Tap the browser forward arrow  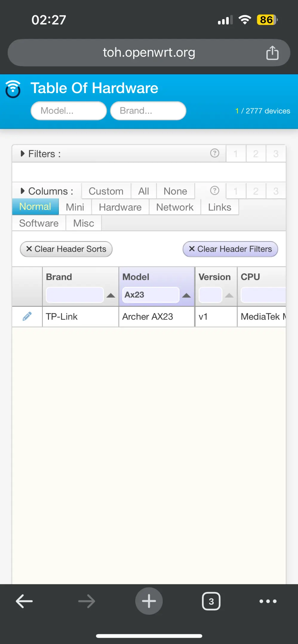point(87,601)
